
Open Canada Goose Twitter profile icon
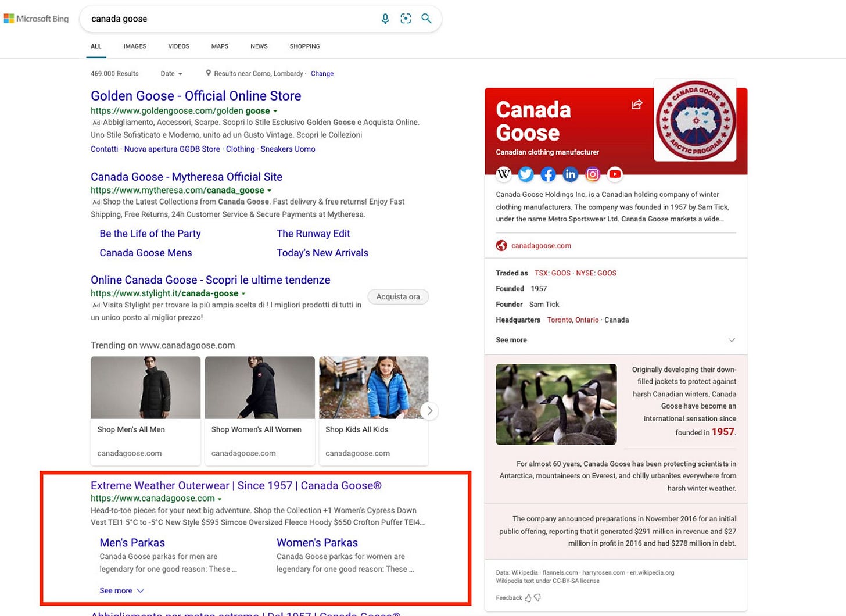[x=526, y=174]
